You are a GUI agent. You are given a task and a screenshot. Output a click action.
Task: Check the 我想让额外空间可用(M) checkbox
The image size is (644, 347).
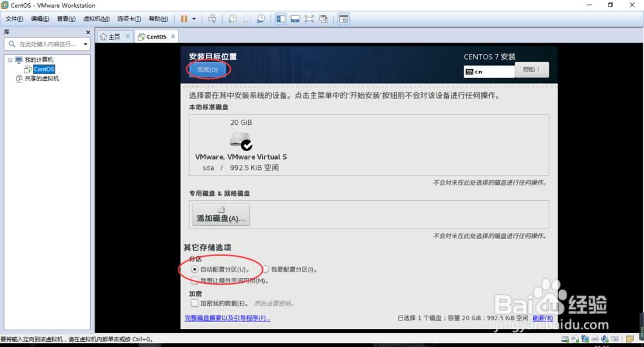194,281
